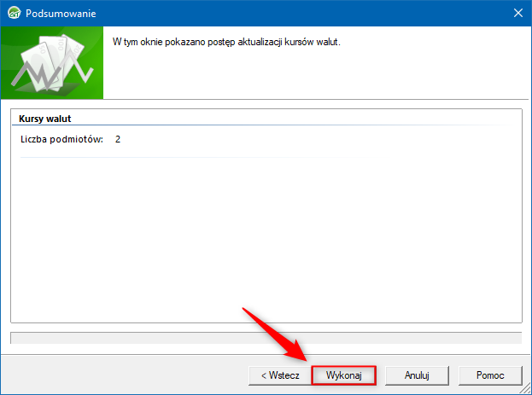The width and height of the screenshot is (532, 395).
Task: Click the Podsumowanie title text
Action: pos(61,14)
